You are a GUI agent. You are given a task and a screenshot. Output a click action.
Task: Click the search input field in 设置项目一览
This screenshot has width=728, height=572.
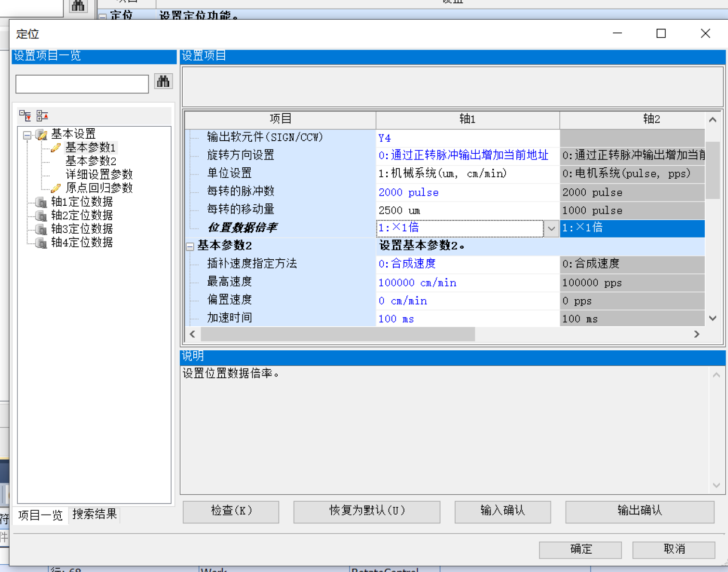(x=82, y=84)
